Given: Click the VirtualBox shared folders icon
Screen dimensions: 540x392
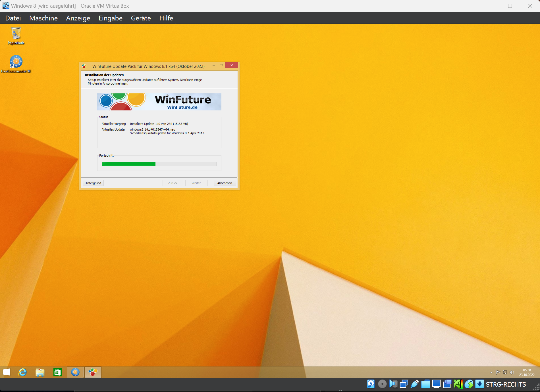Looking at the screenshot, I should click(x=425, y=384).
